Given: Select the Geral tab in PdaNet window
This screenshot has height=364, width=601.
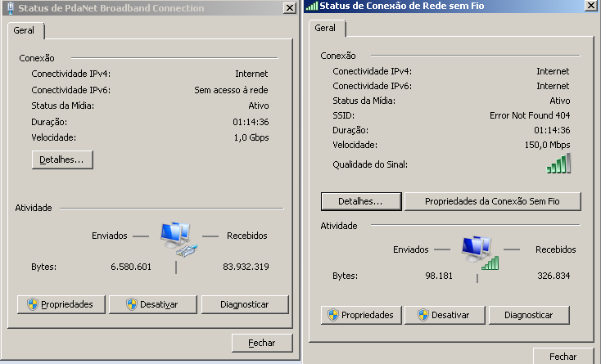Looking at the screenshot, I should point(24,30).
